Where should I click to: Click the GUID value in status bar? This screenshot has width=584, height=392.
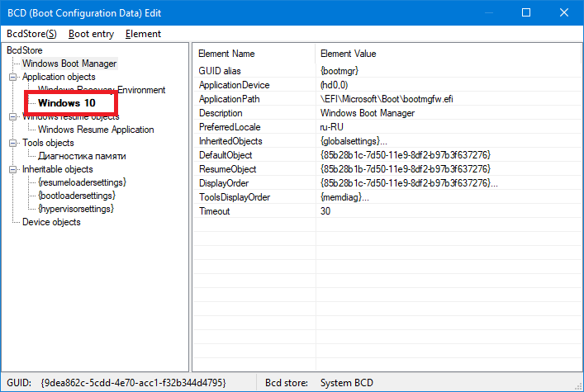(x=133, y=383)
